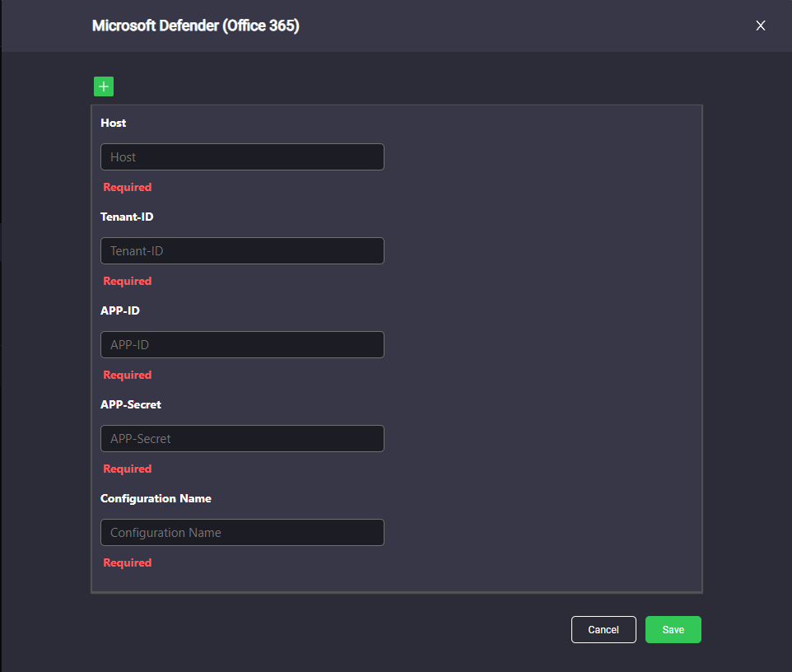This screenshot has height=672, width=792.
Task: Save the Defender configuration
Action: point(673,629)
